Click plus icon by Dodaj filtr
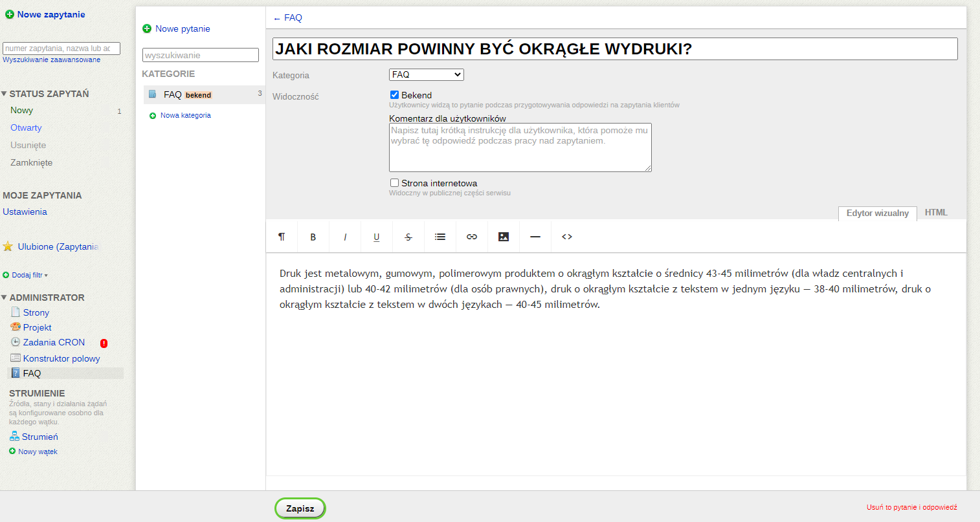Viewport: 980px width, 522px height. (6, 275)
